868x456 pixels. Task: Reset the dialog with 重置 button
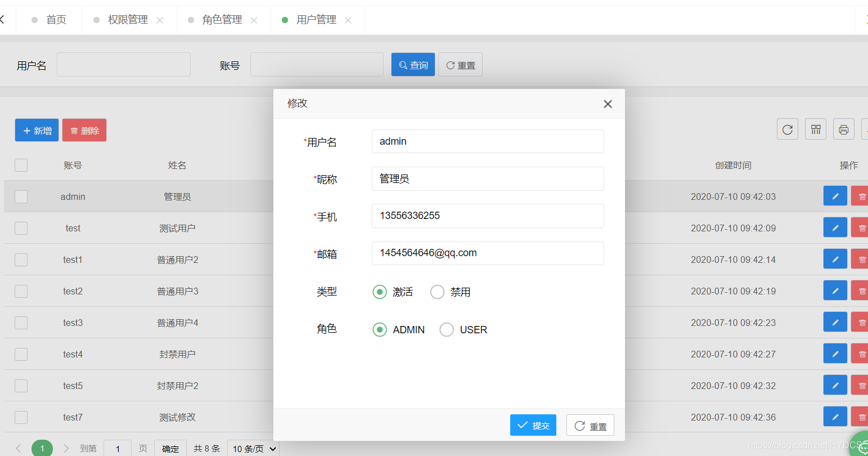tap(590, 425)
